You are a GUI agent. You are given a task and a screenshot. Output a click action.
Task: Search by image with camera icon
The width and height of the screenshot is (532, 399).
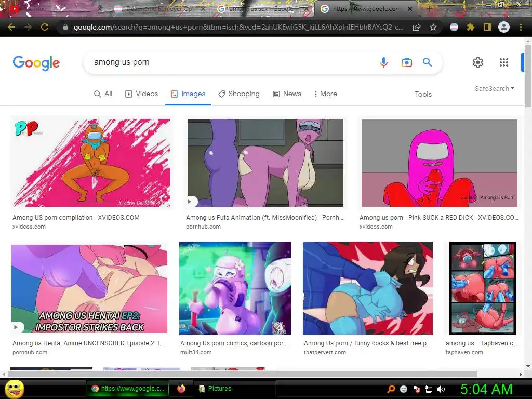(x=406, y=62)
